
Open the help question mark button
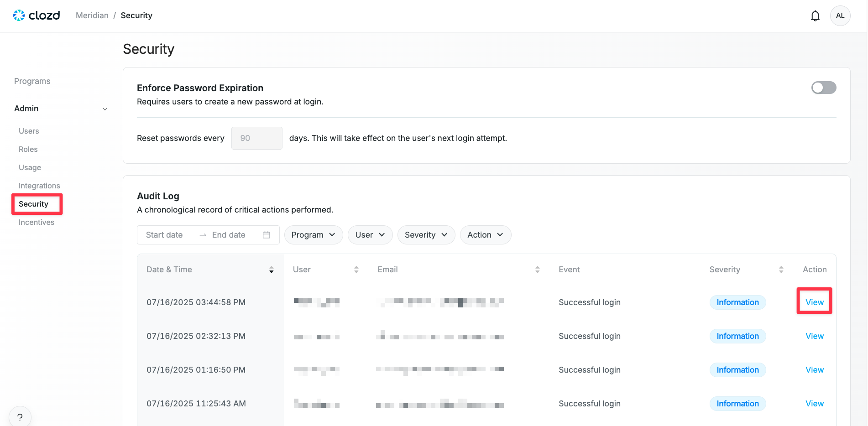coord(20,416)
